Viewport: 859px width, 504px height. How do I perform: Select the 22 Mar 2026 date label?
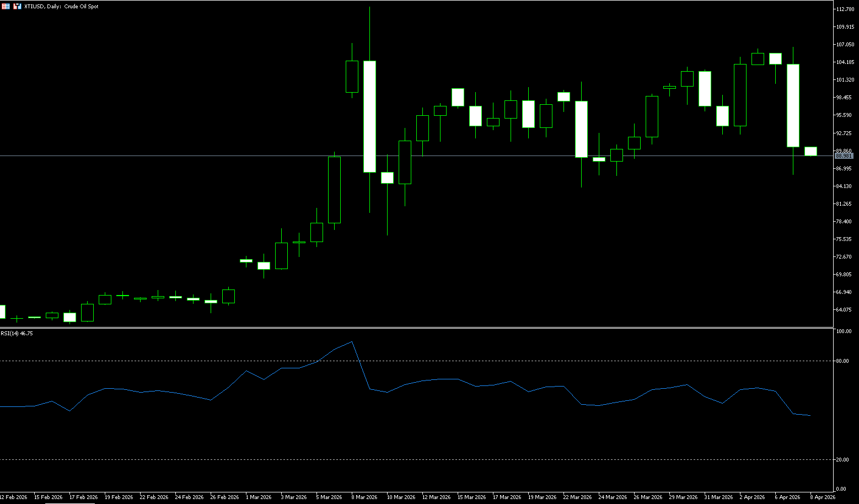(x=577, y=497)
